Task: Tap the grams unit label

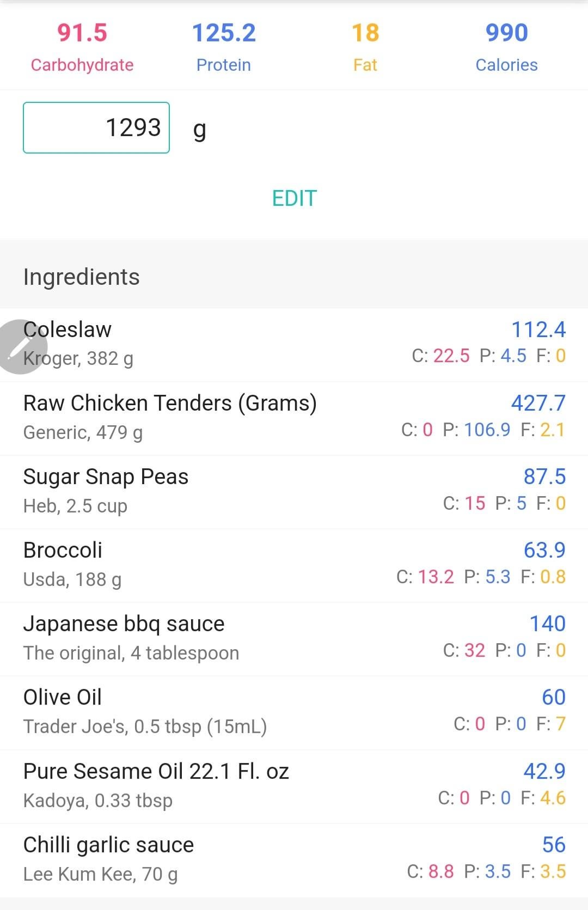Action: (200, 129)
